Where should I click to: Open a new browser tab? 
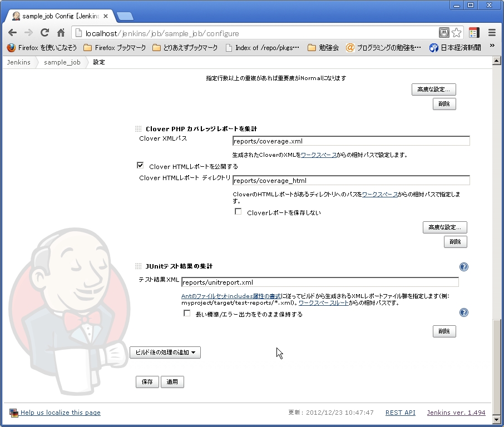pyautogui.click(x=125, y=16)
